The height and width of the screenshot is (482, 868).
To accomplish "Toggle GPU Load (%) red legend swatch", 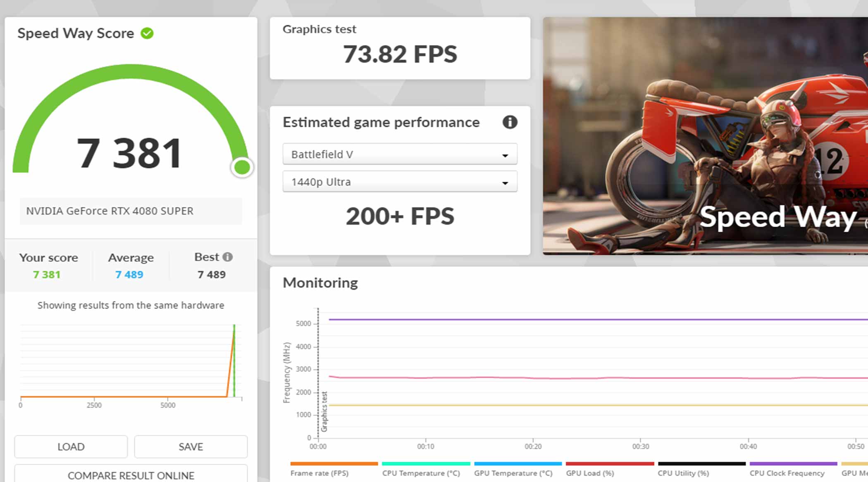I will point(610,464).
